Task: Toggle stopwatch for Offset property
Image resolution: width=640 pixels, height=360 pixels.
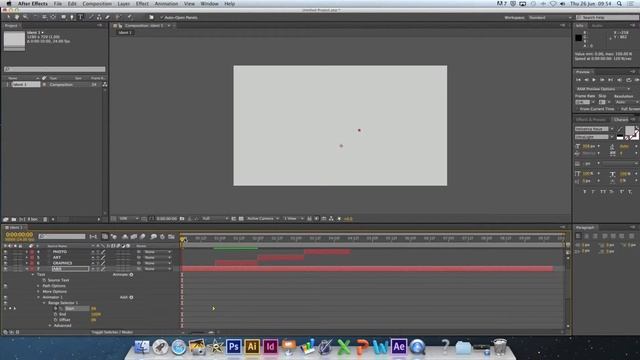Action: click(x=56, y=320)
